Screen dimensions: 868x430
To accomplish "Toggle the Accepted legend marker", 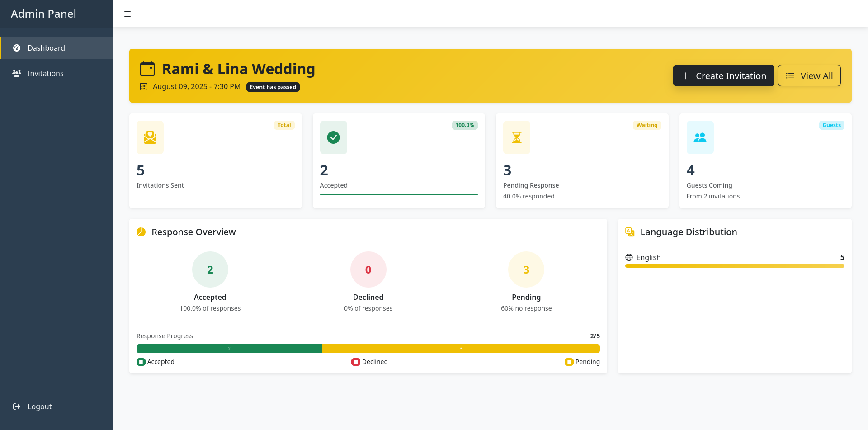I will tap(141, 362).
